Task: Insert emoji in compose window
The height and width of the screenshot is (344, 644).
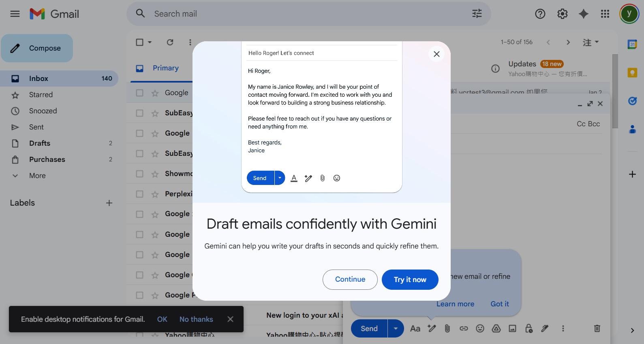Action: coord(480,329)
